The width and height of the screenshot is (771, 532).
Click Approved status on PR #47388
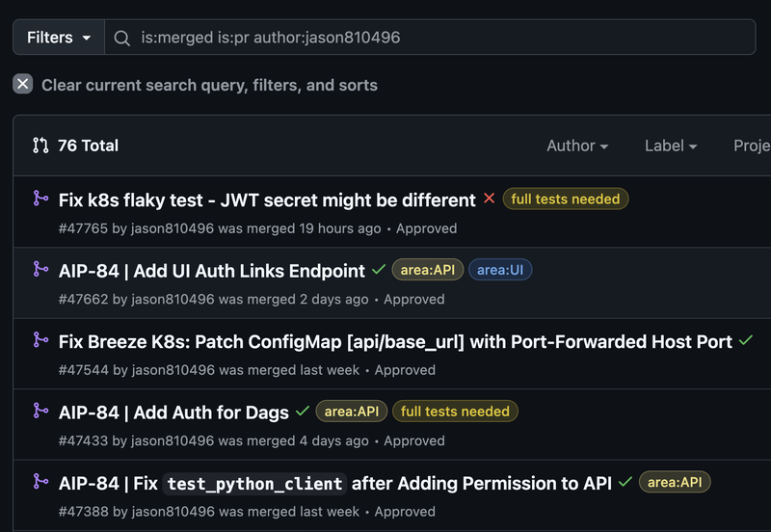click(405, 512)
